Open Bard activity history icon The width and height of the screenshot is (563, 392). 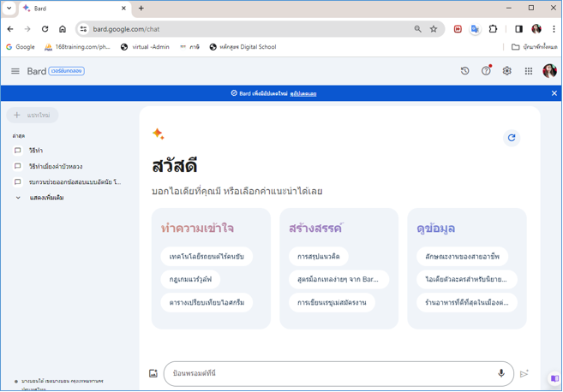464,71
